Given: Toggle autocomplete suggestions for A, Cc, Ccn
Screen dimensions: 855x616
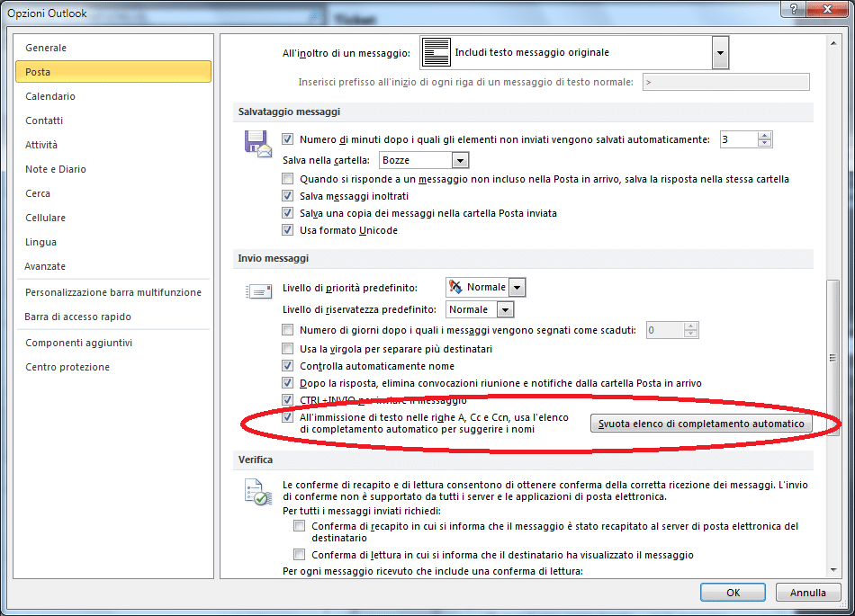Looking at the screenshot, I should click(287, 417).
